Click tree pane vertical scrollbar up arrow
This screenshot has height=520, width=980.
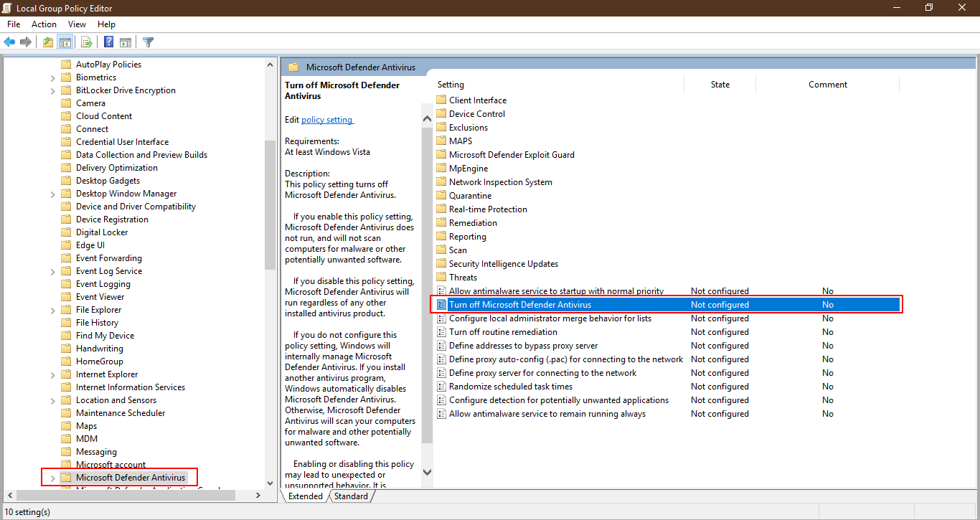[270, 65]
